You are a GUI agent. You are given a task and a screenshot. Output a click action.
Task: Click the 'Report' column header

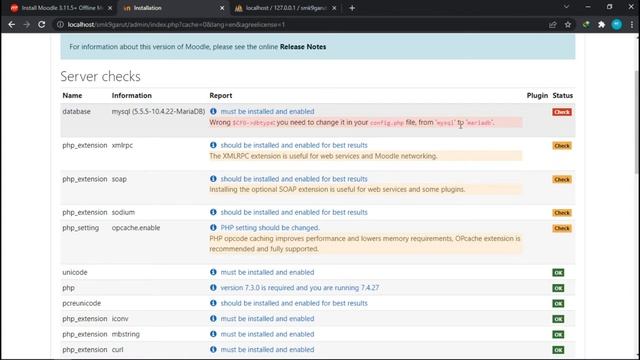[x=221, y=96]
